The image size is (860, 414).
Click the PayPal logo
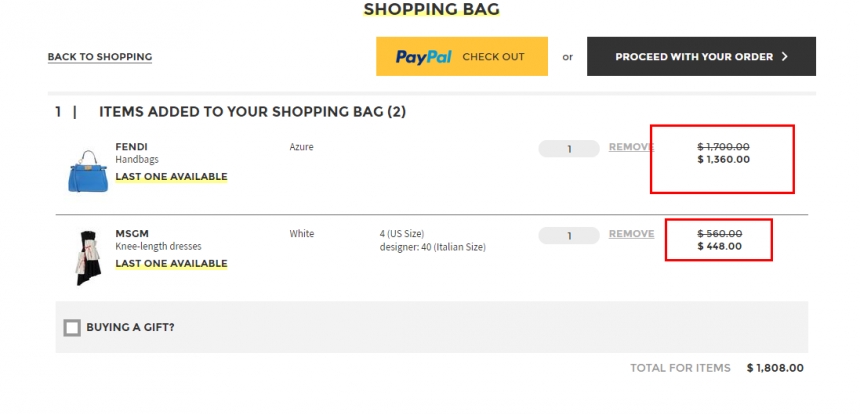[423, 56]
